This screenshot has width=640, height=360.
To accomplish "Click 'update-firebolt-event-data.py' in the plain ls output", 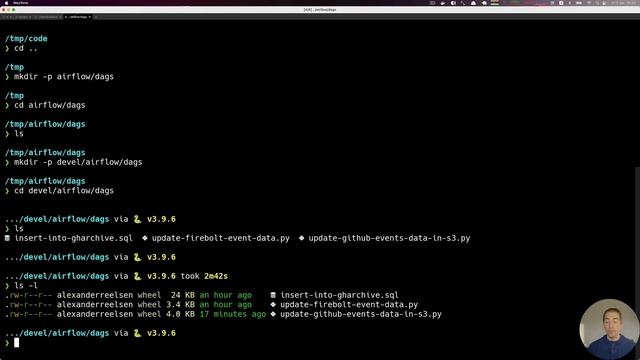I will [x=221, y=238].
